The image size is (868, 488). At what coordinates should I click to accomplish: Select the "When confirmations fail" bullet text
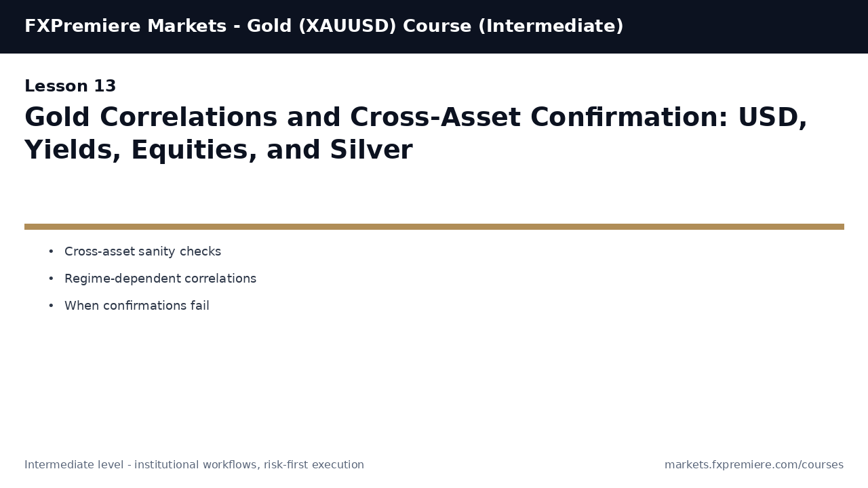pos(137,306)
